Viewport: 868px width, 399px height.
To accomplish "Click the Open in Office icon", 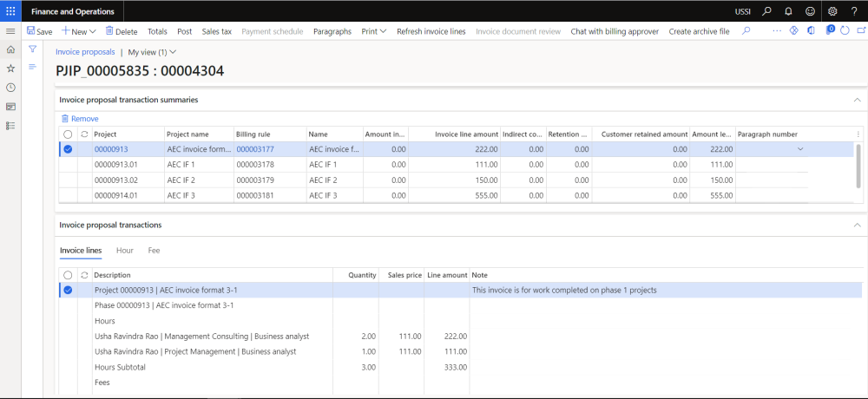I will pyautogui.click(x=812, y=31).
